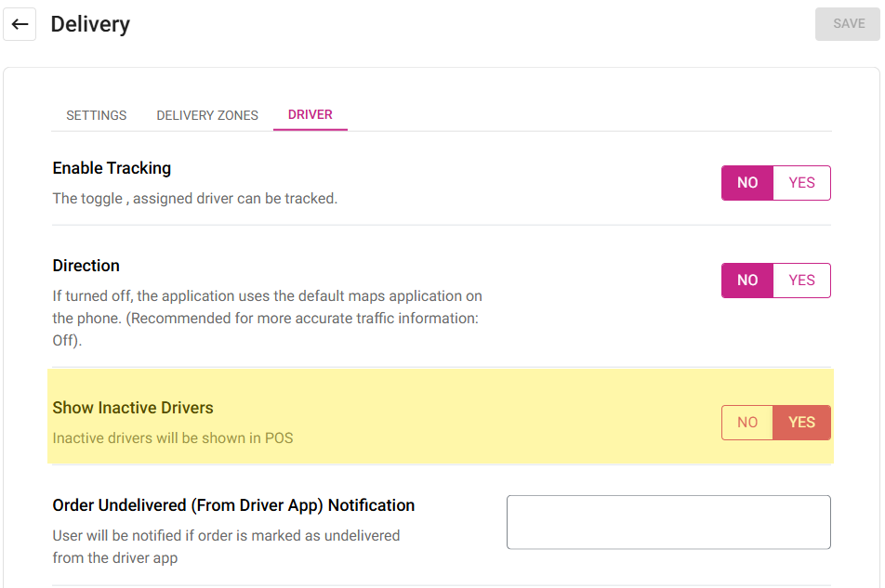Set Enable Tracking to NO
Image resolution: width=885 pixels, height=588 pixels.
747,183
